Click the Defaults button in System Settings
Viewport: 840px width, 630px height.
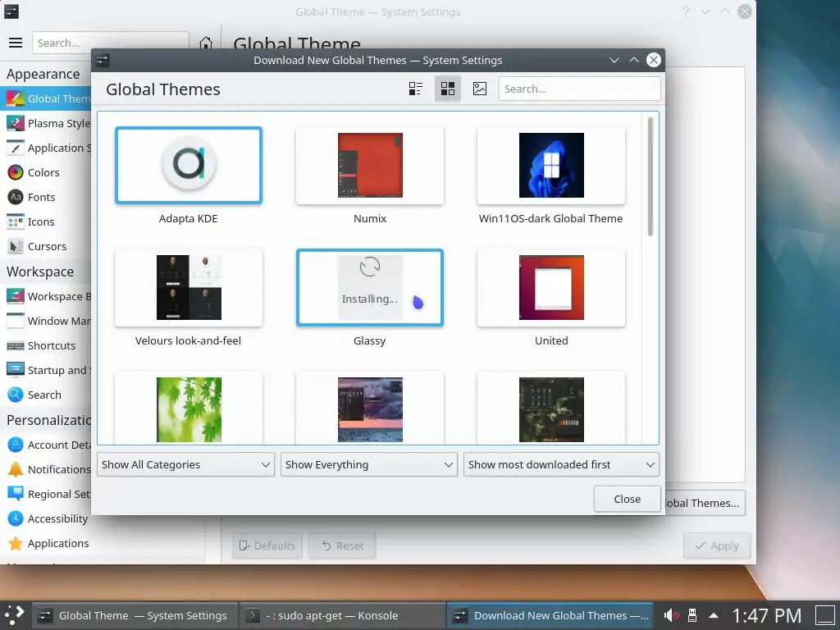pyautogui.click(x=267, y=546)
